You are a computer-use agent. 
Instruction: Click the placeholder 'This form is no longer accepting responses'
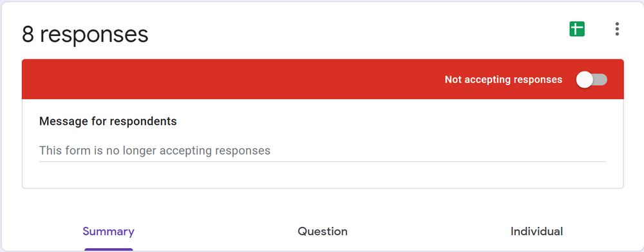pos(155,150)
